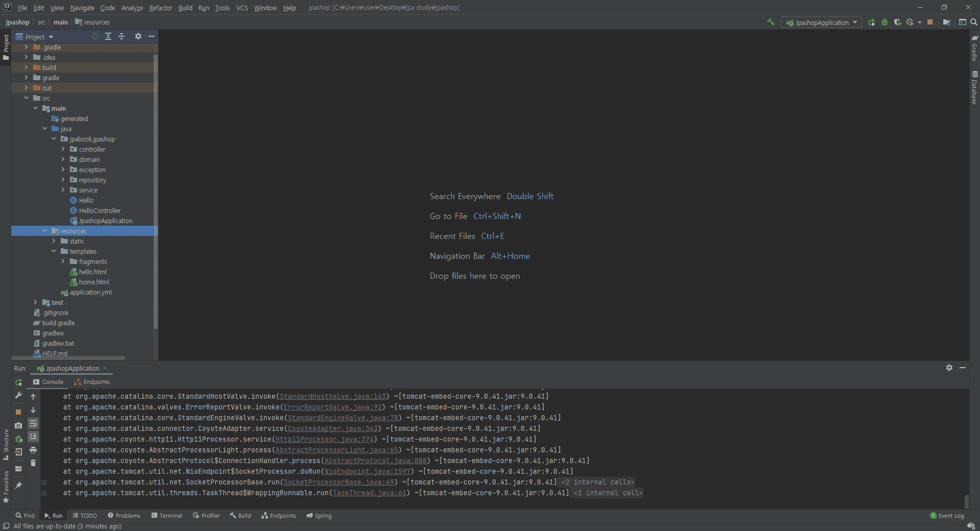Screen dimensions: 980x531
Task: Toggle the Project side tool window stripe
Action: pyautogui.click(x=6, y=47)
